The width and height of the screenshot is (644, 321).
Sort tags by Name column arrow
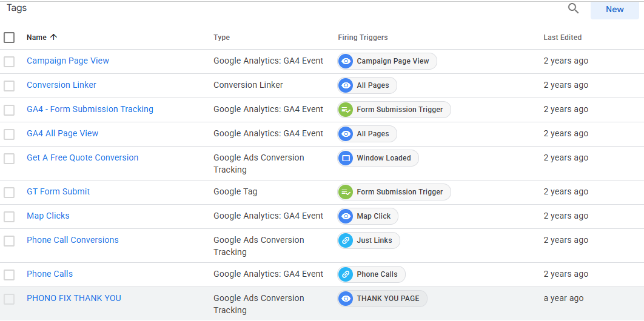(53, 37)
